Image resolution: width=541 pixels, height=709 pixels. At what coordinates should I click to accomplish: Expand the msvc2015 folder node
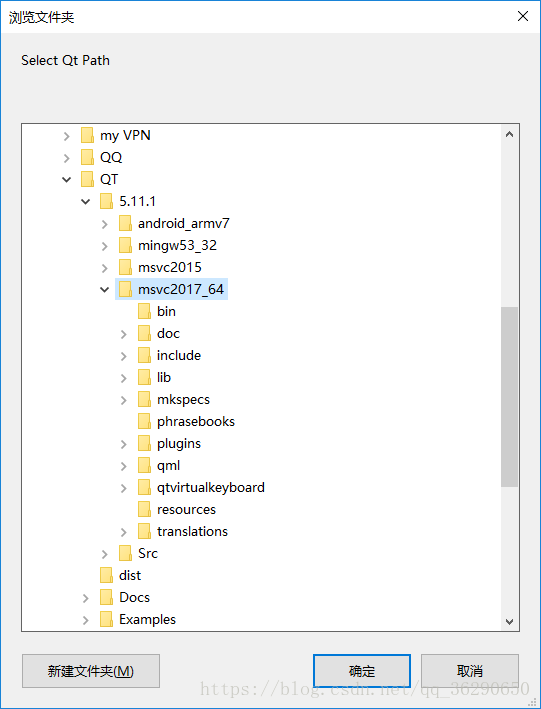click(x=105, y=268)
